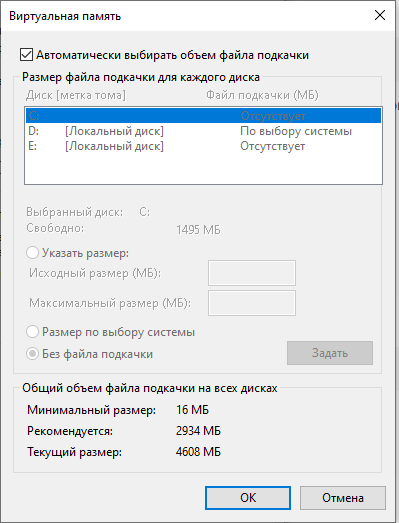
Task: Click По выбору системы entry for drive D:
Action: coord(296,131)
